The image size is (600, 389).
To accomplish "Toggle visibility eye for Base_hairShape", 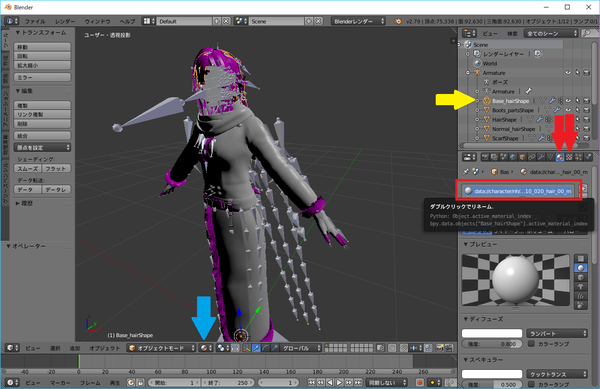I will pos(568,101).
